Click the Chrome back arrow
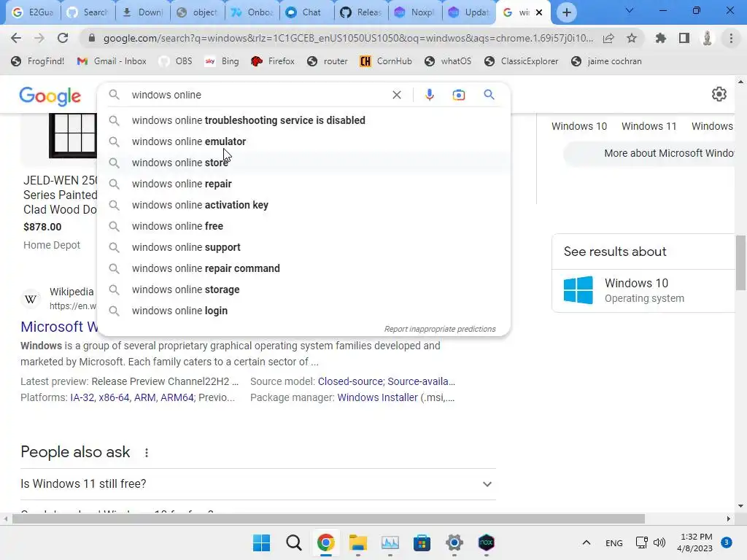The image size is (747, 560). 16,38
